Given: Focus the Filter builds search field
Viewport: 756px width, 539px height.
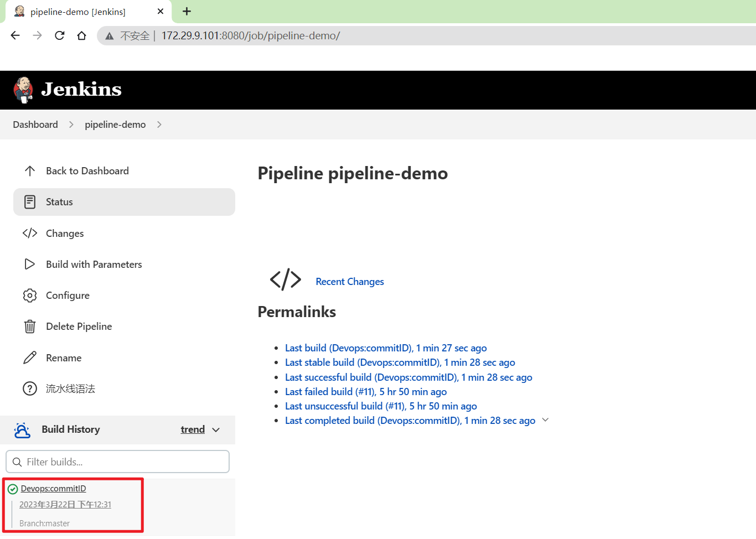Looking at the screenshot, I should pyautogui.click(x=117, y=462).
